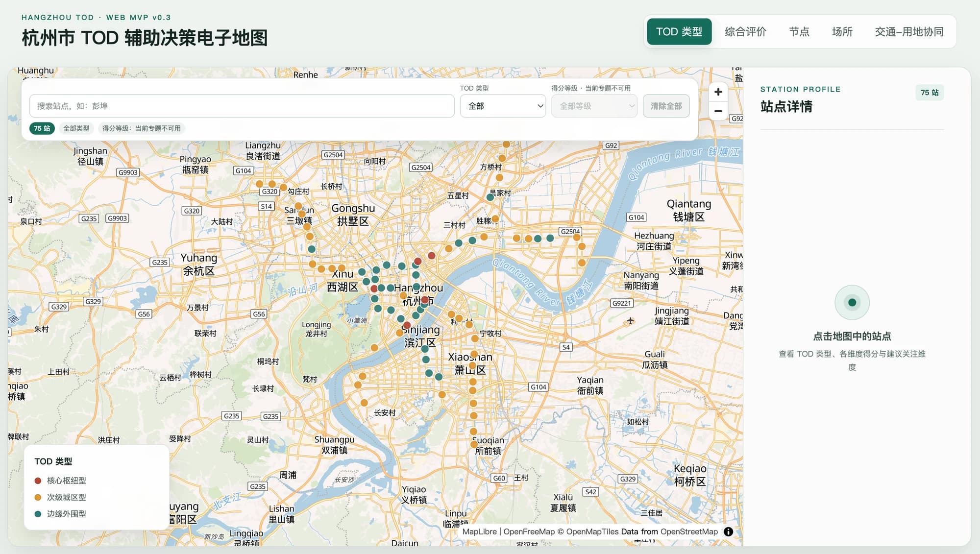Click the G56 shield near 万景村
Screen dimensions: 980x554
(x=144, y=314)
